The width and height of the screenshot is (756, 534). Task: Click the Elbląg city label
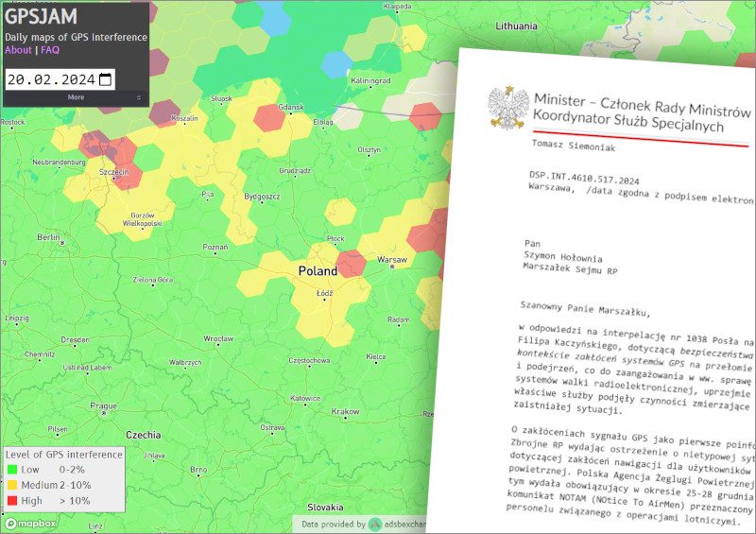pyautogui.click(x=323, y=123)
